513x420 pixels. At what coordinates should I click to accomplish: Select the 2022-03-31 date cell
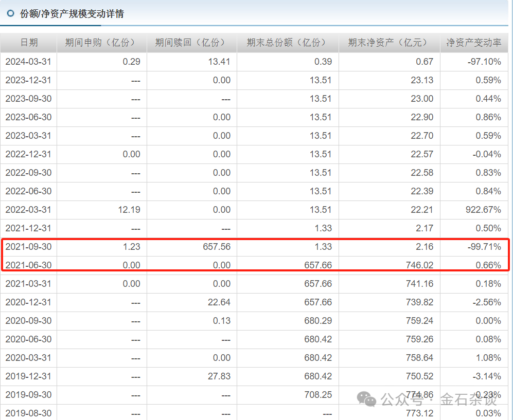point(28,210)
